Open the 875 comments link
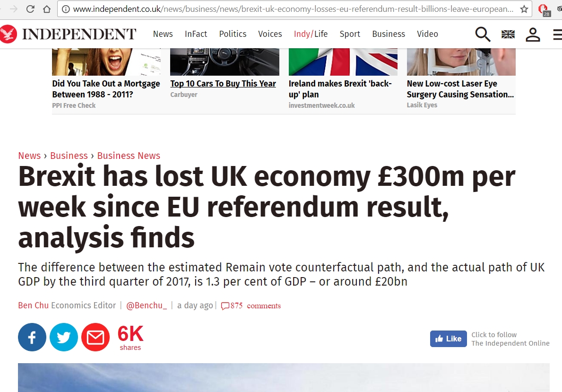The image size is (562, 392). coord(251,305)
